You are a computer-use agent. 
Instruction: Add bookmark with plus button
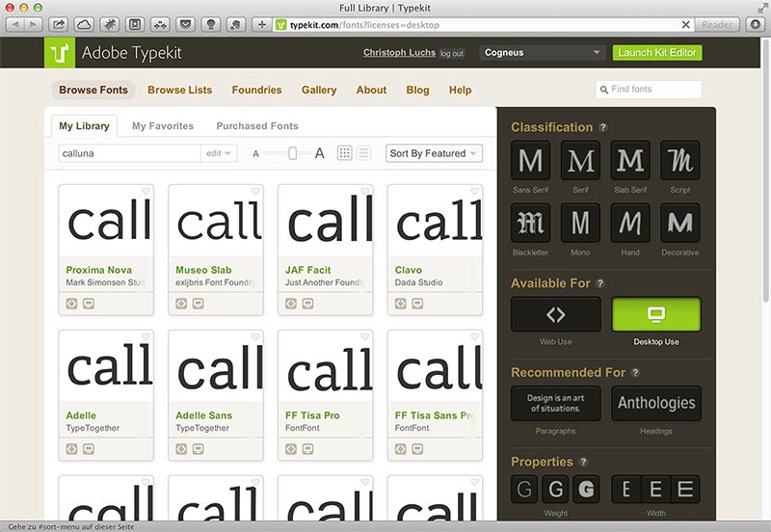point(262,25)
